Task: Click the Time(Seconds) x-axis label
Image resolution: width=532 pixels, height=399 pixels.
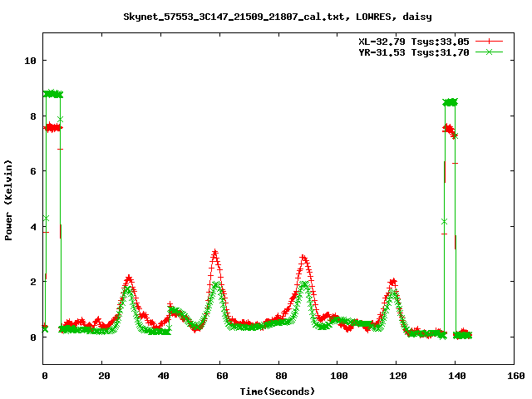Action: click(x=277, y=392)
